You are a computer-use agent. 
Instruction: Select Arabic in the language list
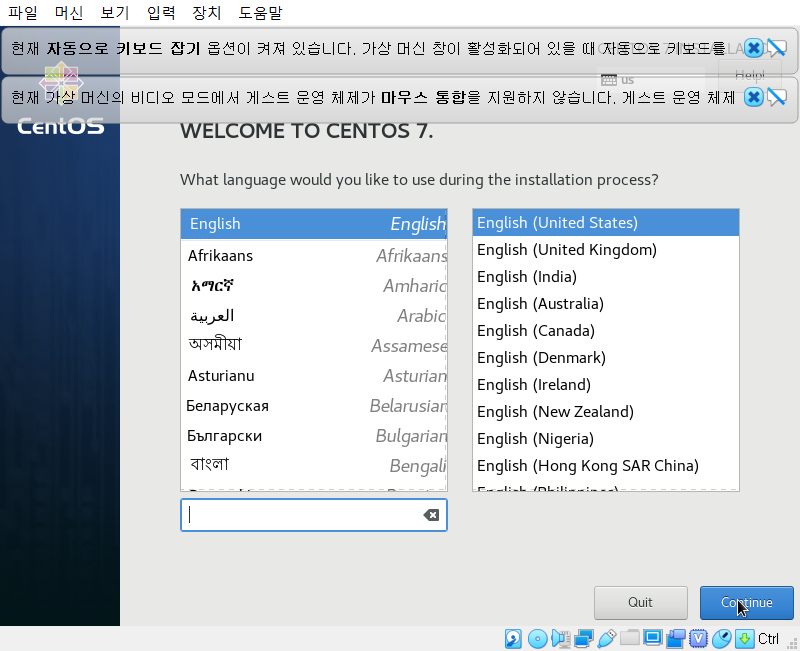tap(314, 315)
